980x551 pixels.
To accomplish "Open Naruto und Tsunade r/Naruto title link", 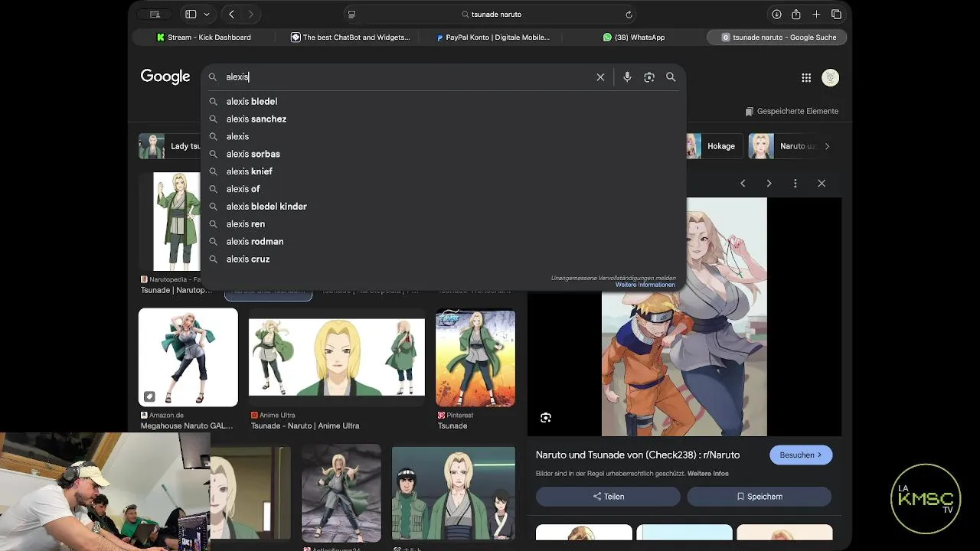I will pyautogui.click(x=638, y=455).
